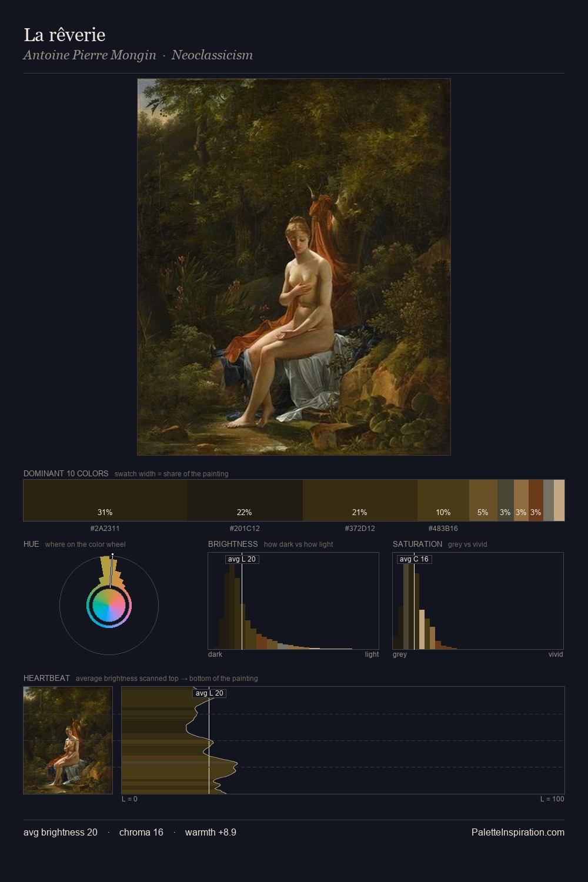
Task: Click the 22% dark color swatch
Action: point(245,500)
